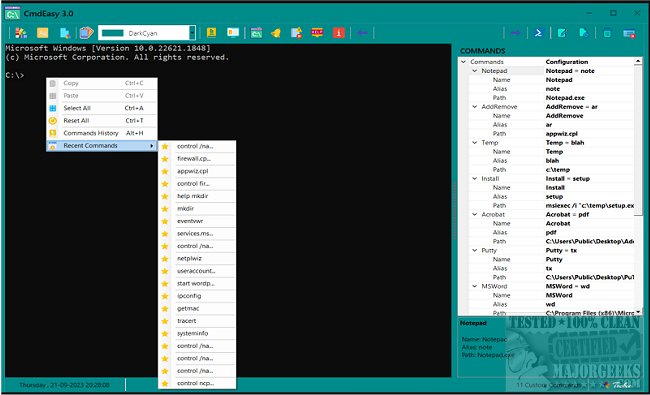
Task: Click the red information icon
Action: 338,33
